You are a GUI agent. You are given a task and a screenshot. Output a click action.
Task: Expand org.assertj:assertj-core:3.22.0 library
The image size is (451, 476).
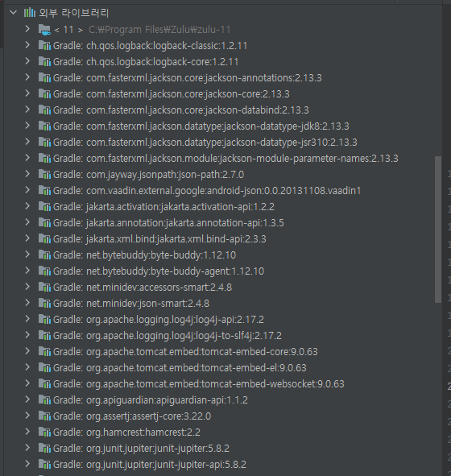(27, 416)
